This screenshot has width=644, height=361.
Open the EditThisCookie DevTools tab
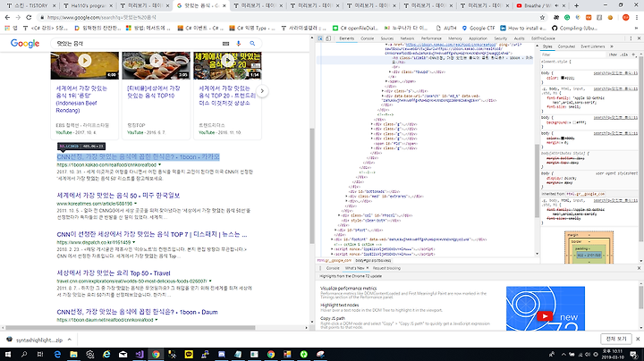(x=543, y=38)
